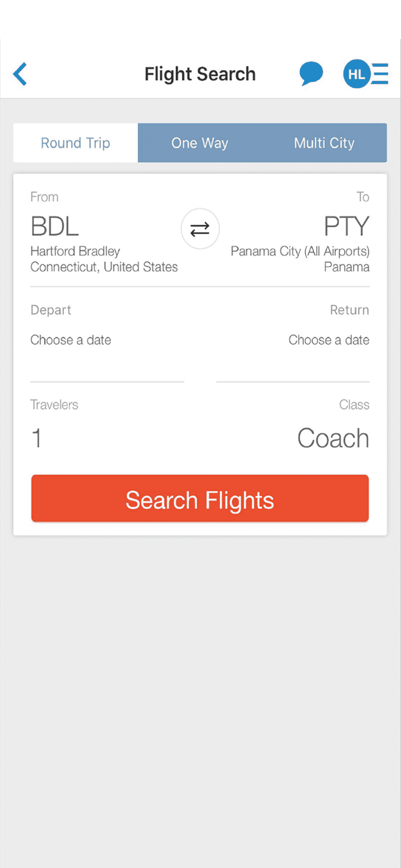Change the number of Travelers

pos(36,439)
